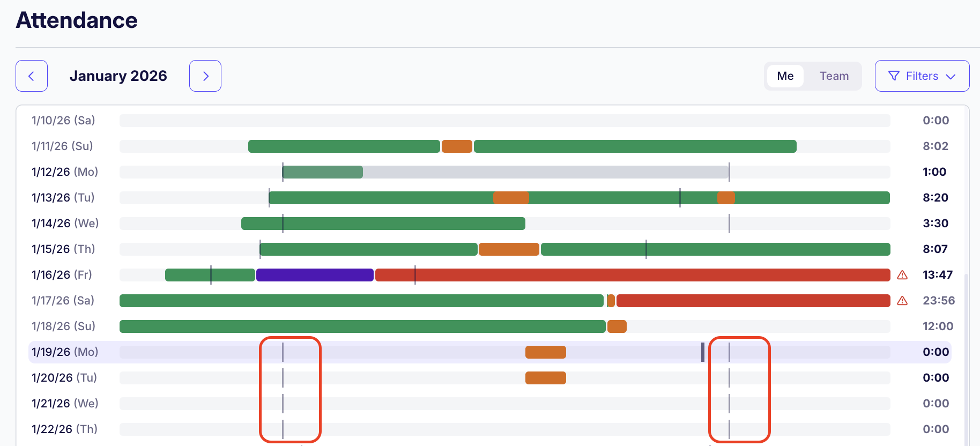The width and height of the screenshot is (980, 446).
Task: Select the purple segment on 1/16/26
Action: tap(315, 275)
